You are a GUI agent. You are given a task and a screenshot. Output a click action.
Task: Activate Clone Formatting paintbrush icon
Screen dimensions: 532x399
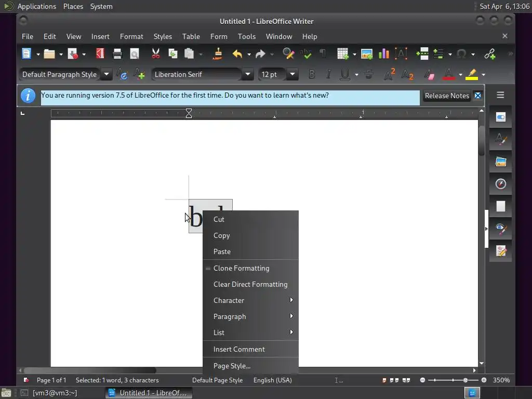[218, 54]
